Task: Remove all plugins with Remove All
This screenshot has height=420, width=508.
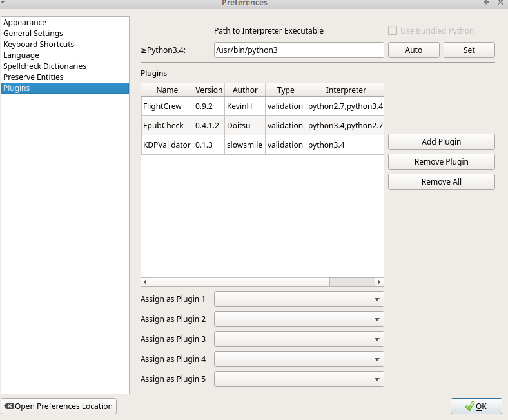Action: [x=441, y=182]
